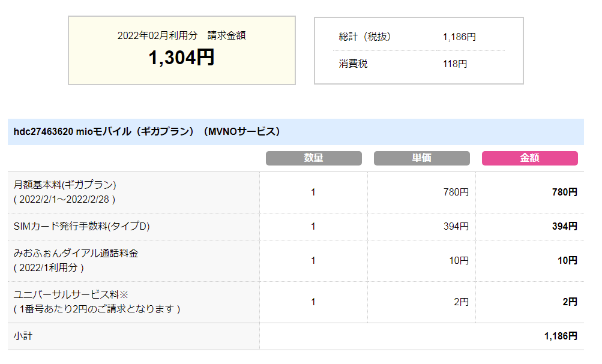Image resolution: width=602 pixels, height=364 pixels.
Task: Select the SIMカード発行手数料(タイプD) row
Action: tap(296, 227)
